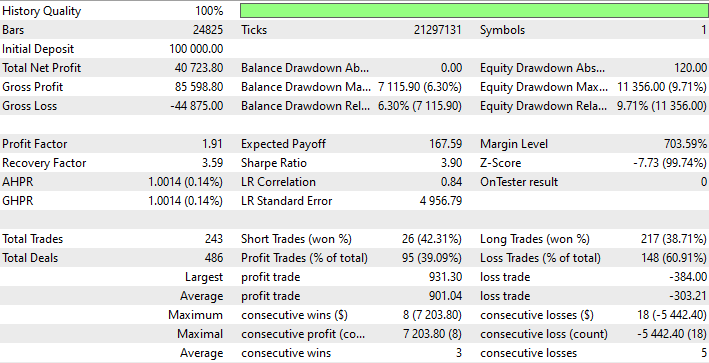The width and height of the screenshot is (709, 363).
Task: Select the Recovery Factor label
Action: 44,163
